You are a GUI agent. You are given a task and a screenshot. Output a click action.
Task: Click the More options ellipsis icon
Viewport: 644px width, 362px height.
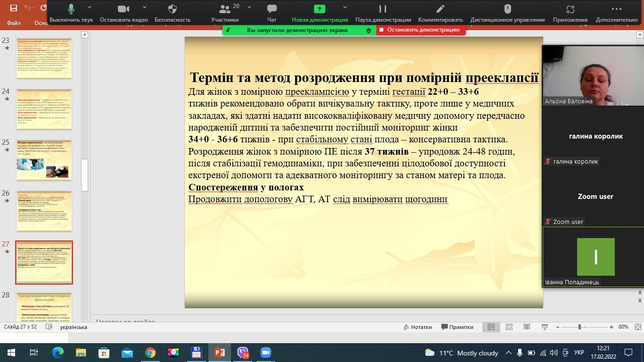[x=616, y=9]
